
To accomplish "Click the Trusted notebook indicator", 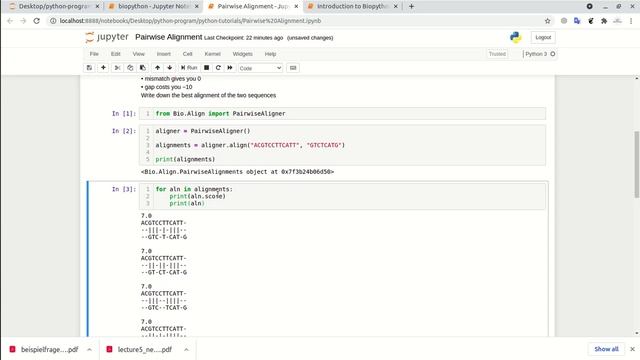I will tap(497, 54).
